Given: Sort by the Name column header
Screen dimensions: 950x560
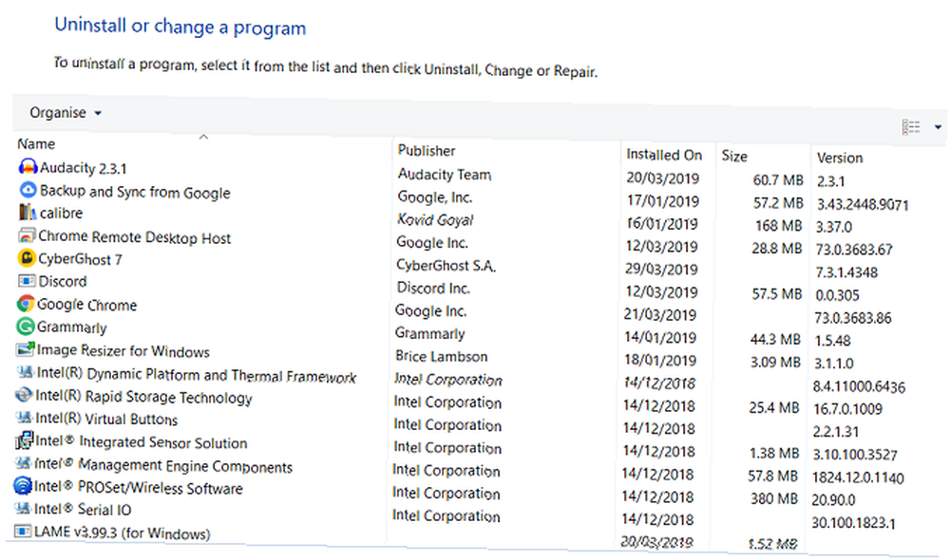Looking at the screenshot, I should click(x=36, y=144).
